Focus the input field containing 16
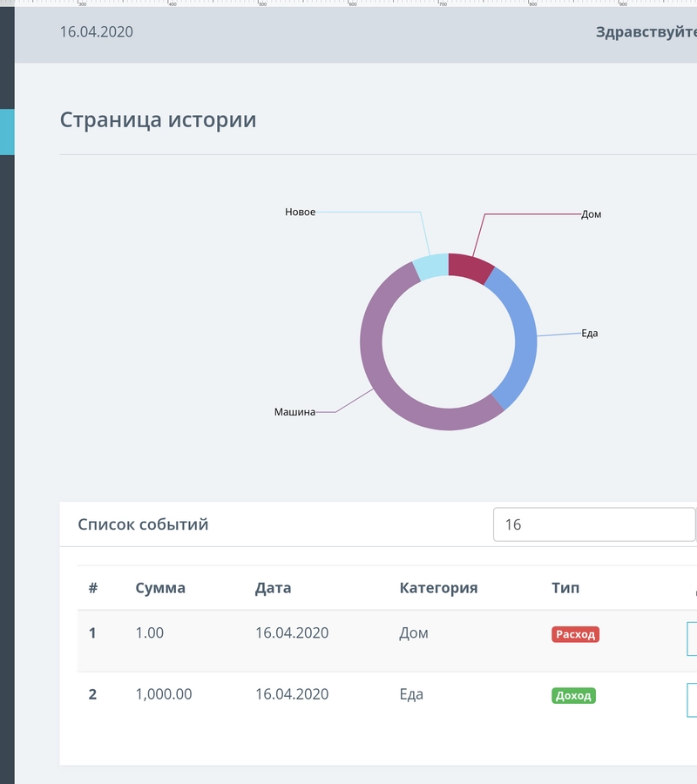The width and height of the screenshot is (697, 784). pos(593,525)
